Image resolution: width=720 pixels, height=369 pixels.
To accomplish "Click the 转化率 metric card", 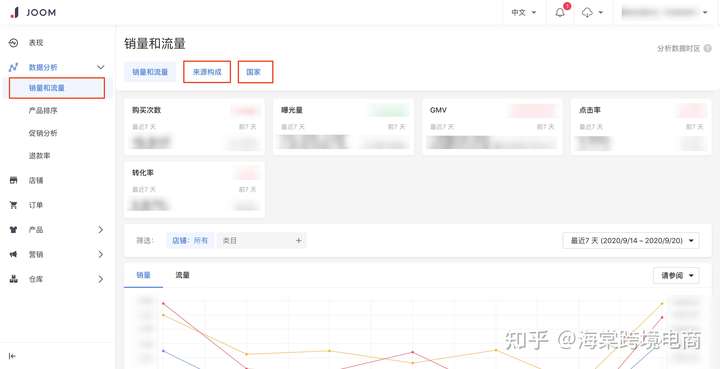I will (194, 189).
